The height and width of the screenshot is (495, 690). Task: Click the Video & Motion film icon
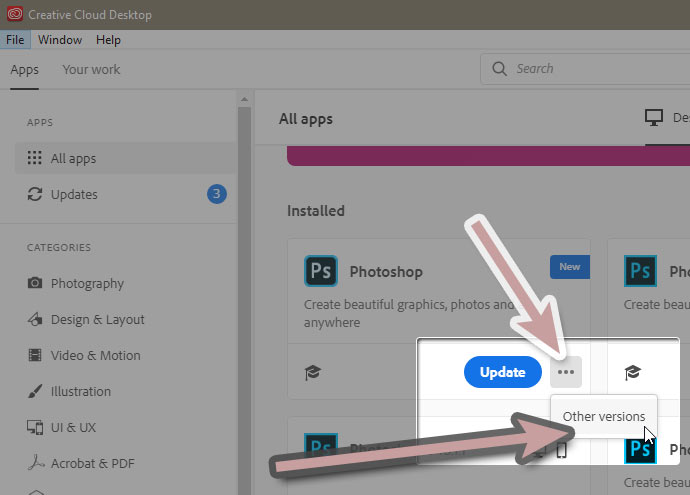(x=35, y=355)
